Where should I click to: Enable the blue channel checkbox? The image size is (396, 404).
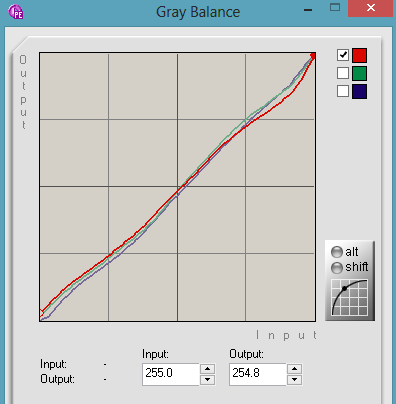[x=343, y=91]
